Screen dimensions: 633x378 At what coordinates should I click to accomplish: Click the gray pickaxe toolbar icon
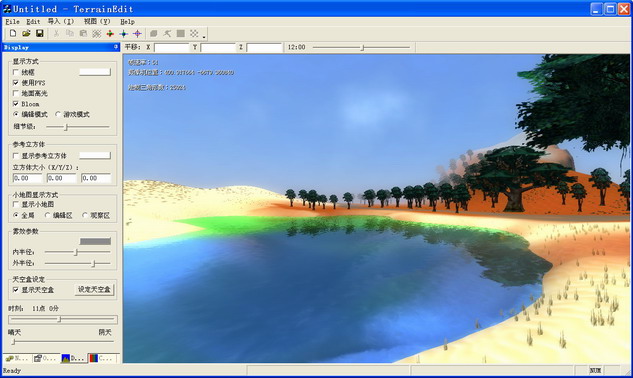[167, 34]
